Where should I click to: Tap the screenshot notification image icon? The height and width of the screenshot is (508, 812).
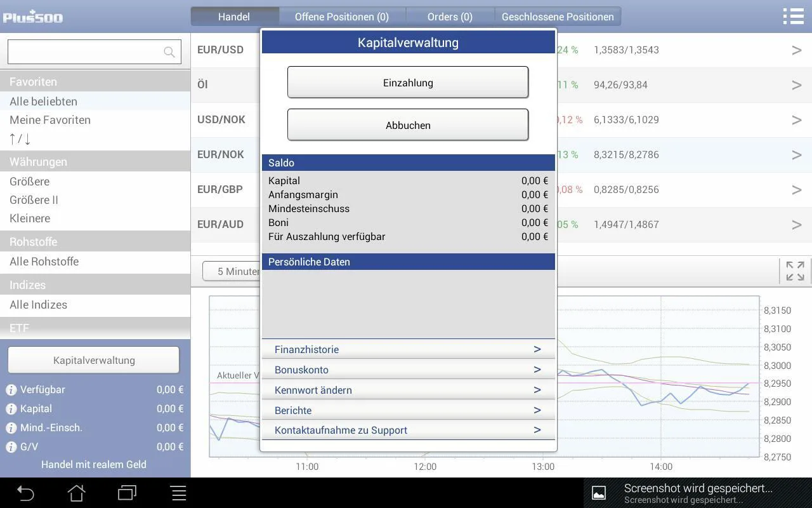point(599,493)
